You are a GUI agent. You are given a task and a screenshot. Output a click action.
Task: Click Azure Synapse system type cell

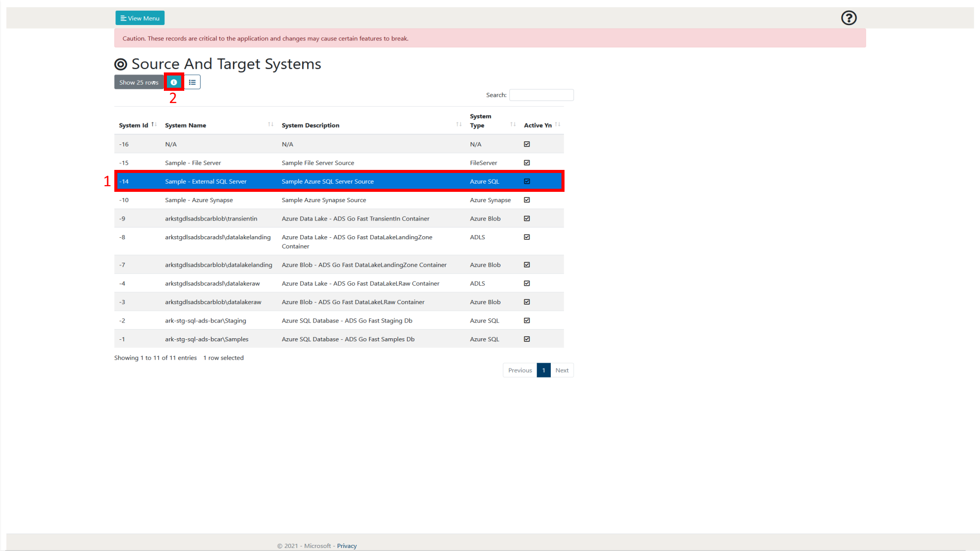490,200
